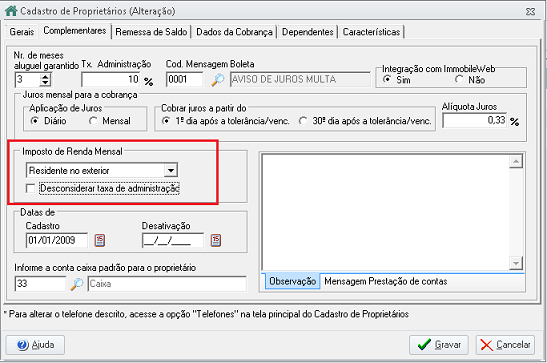
Task: Switch to Dados da Cobrança tab
Action: pyautogui.click(x=234, y=32)
